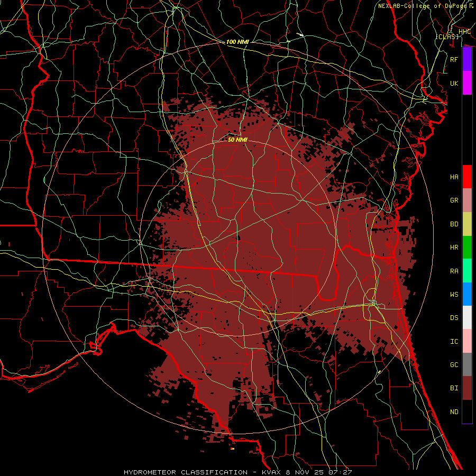Click the UK legend label

click(x=454, y=83)
